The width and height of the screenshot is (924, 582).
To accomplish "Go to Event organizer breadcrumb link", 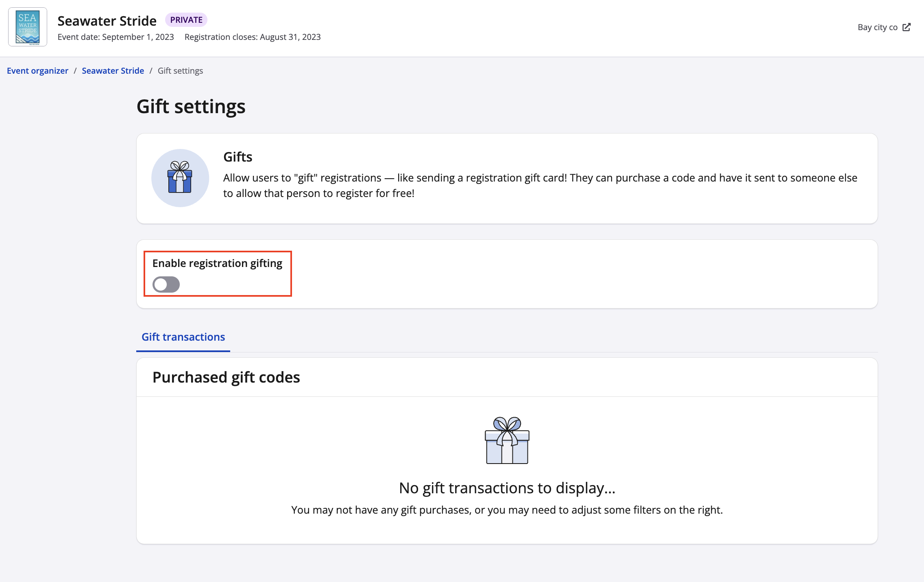I will pos(37,71).
